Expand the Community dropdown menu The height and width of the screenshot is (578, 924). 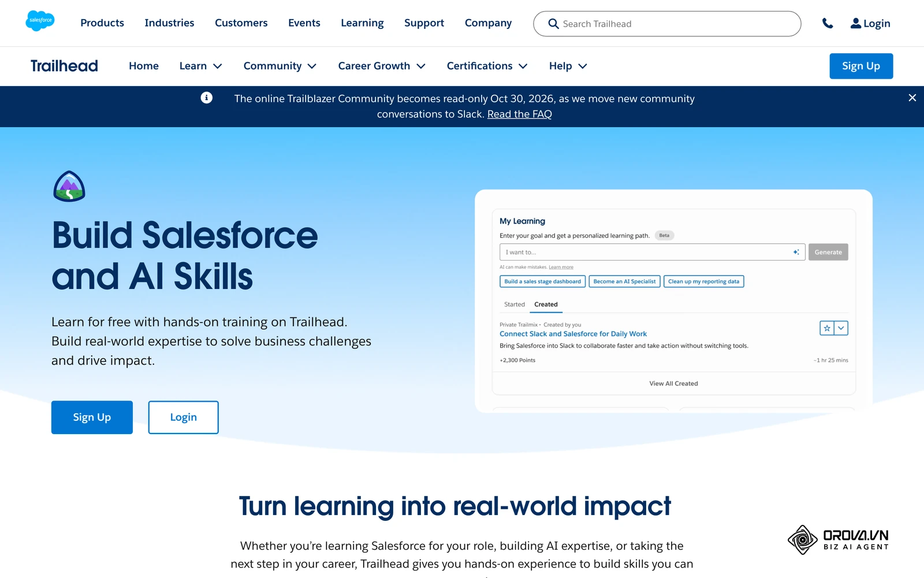(280, 66)
